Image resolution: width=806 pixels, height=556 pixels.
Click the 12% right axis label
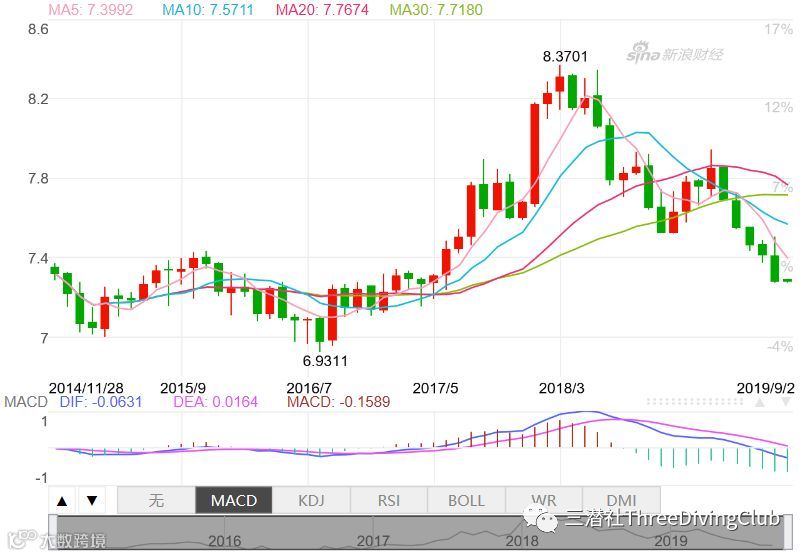pyautogui.click(x=778, y=107)
